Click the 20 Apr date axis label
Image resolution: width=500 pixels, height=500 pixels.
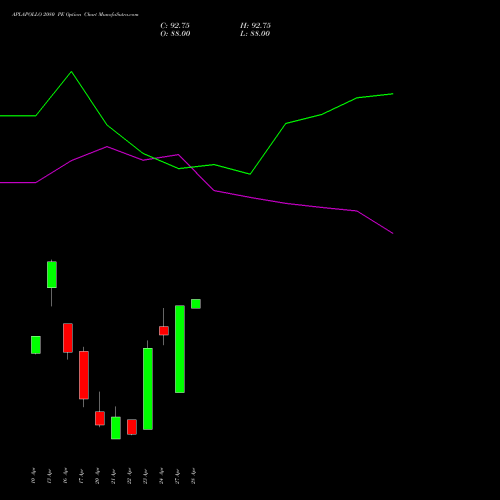[97, 476]
